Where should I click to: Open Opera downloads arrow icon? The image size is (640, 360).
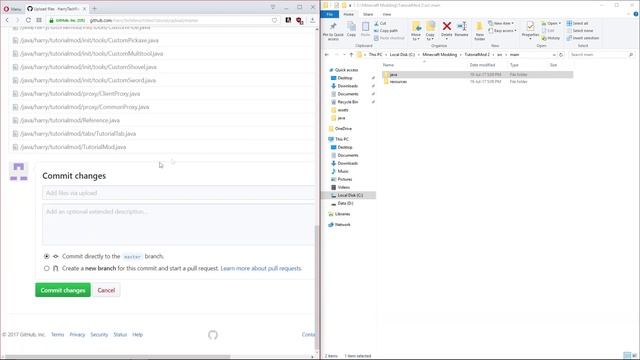point(312,20)
